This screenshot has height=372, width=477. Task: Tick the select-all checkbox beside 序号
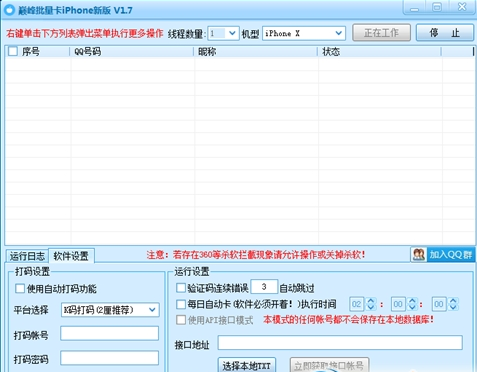coord(13,51)
